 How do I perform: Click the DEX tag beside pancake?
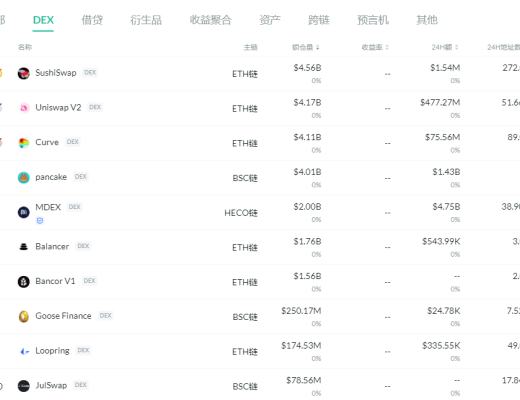81,176
